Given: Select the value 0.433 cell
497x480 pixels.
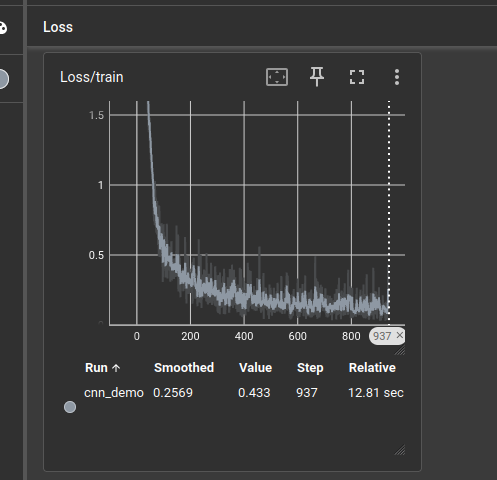Looking at the screenshot, I should click(x=254, y=393).
